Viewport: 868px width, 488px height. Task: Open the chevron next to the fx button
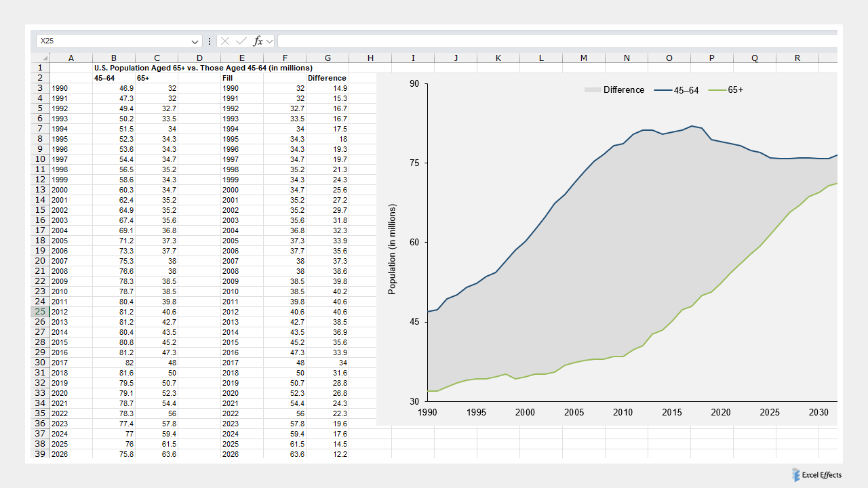point(271,41)
